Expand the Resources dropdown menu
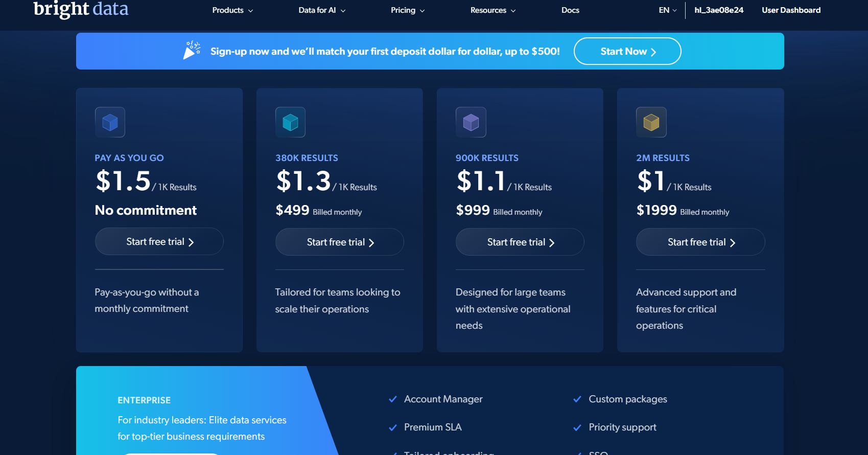Image resolution: width=868 pixels, height=455 pixels. pyautogui.click(x=493, y=10)
